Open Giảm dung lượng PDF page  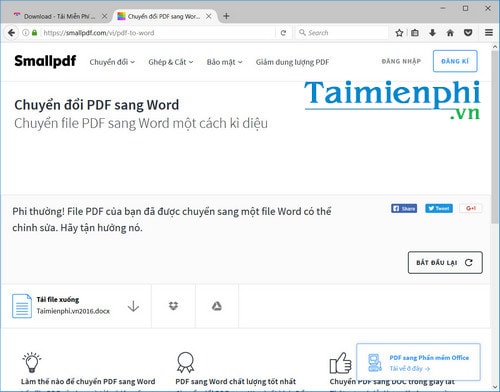tap(292, 62)
